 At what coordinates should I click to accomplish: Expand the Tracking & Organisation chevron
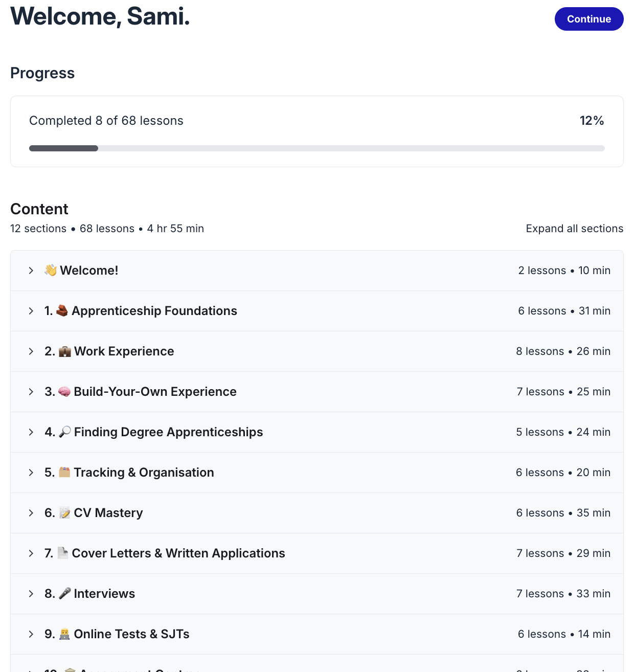(x=31, y=473)
